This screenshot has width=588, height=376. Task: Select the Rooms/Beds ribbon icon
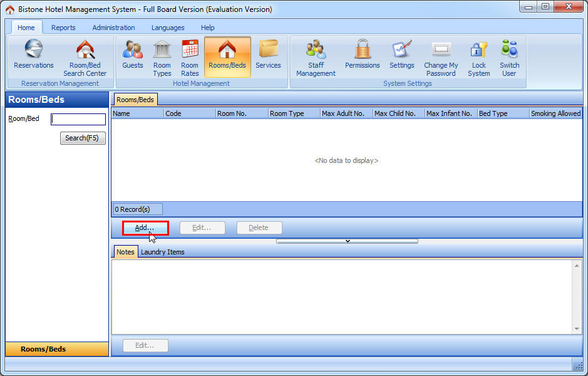pyautogui.click(x=227, y=56)
